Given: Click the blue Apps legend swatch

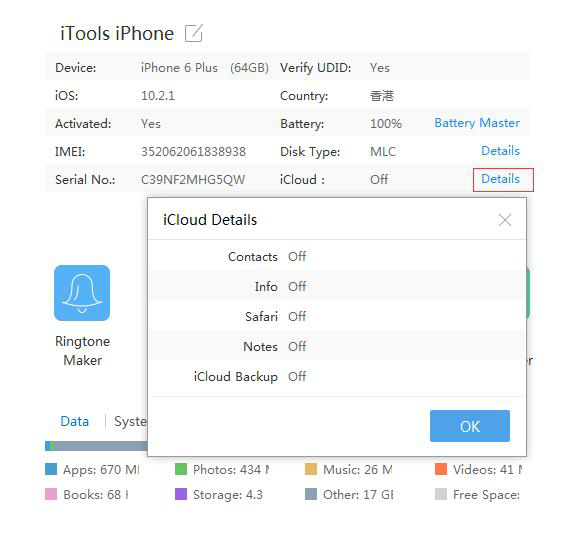Looking at the screenshot, I should 51,469.
